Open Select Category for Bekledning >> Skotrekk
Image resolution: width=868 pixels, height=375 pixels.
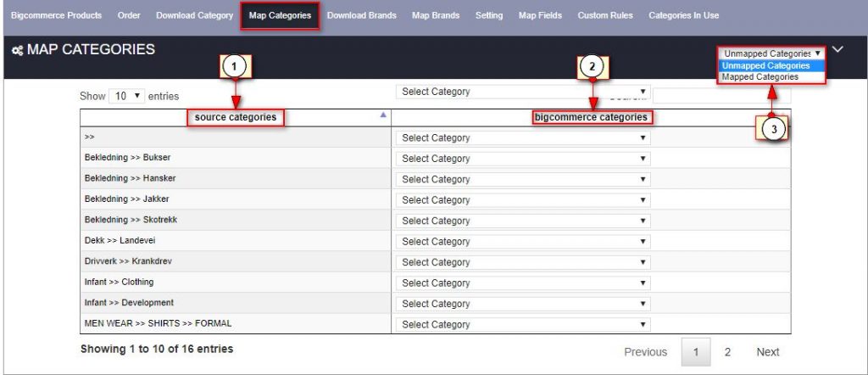(523, 221)
